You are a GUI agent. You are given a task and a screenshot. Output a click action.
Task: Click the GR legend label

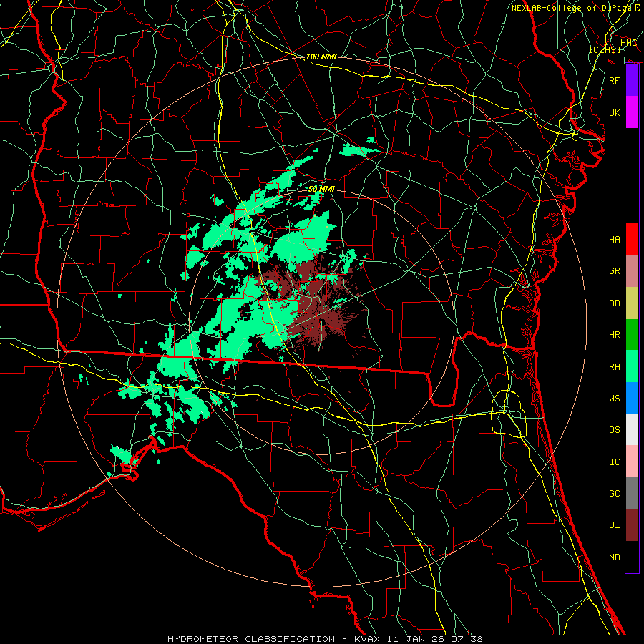(615, 271)
